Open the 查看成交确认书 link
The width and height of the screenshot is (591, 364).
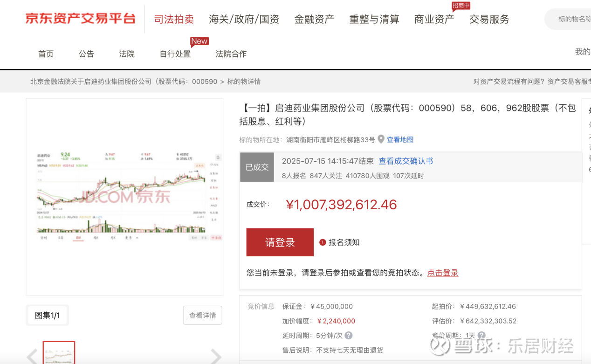405,161
